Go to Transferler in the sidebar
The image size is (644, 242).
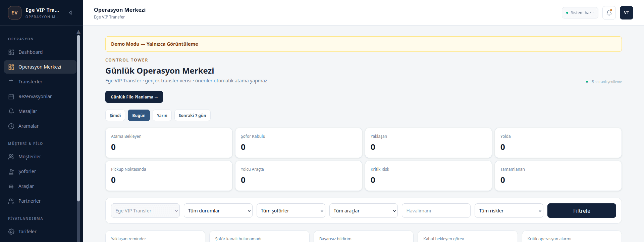coord(40,82)
